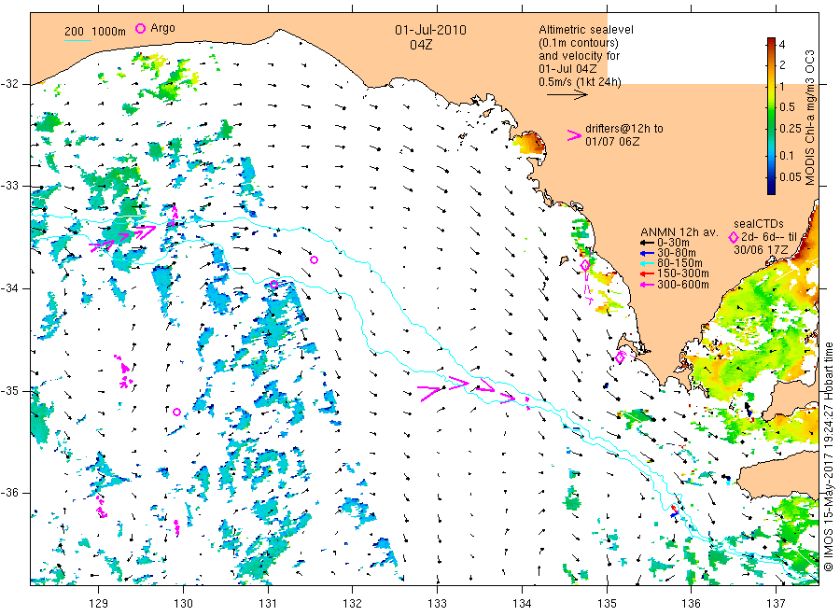Click the magenta drifter arrow near 129.5E 33.4S
The height and width of the screenshot is (616, 840).
pyautogui.click(x=144, y=231)
